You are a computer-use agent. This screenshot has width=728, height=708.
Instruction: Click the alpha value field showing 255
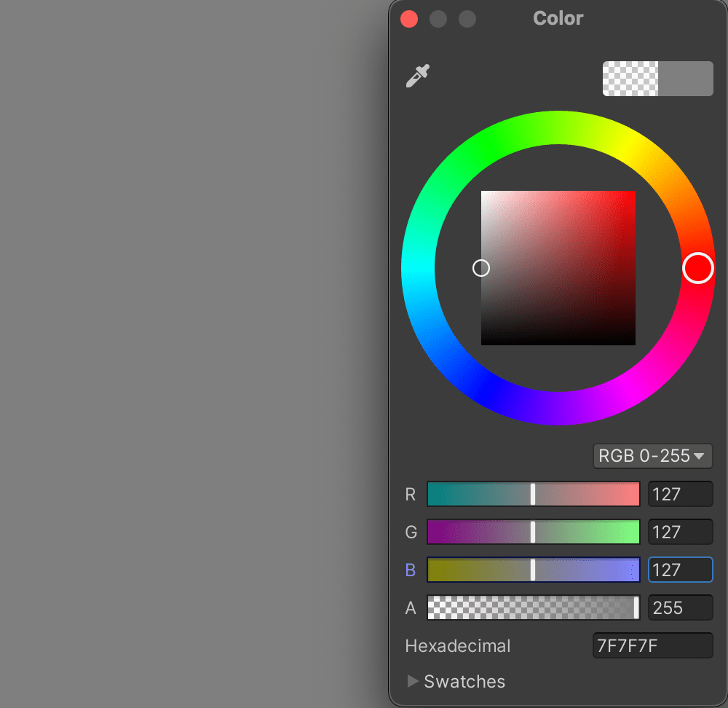pyautogui.click(x=680, y=608)
